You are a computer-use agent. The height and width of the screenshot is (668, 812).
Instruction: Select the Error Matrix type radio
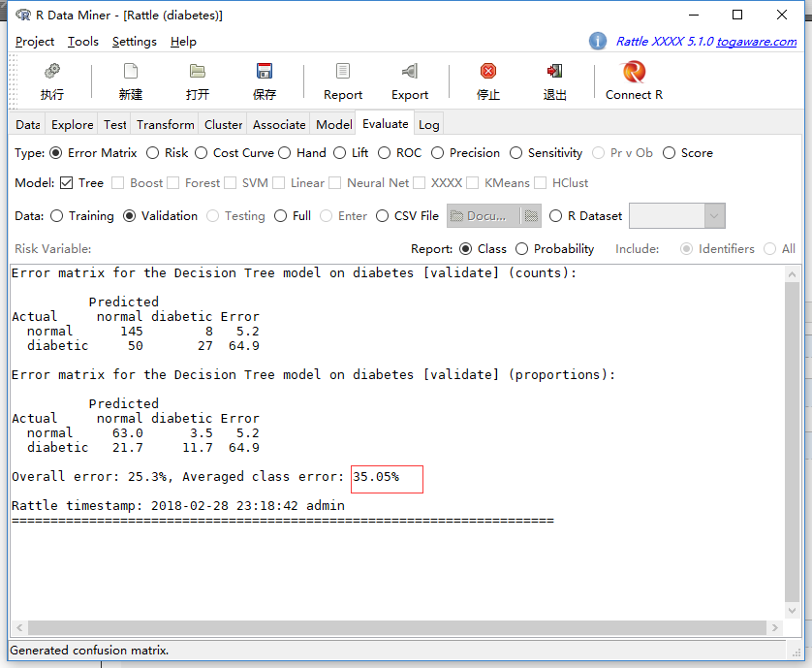click(56, 153)
